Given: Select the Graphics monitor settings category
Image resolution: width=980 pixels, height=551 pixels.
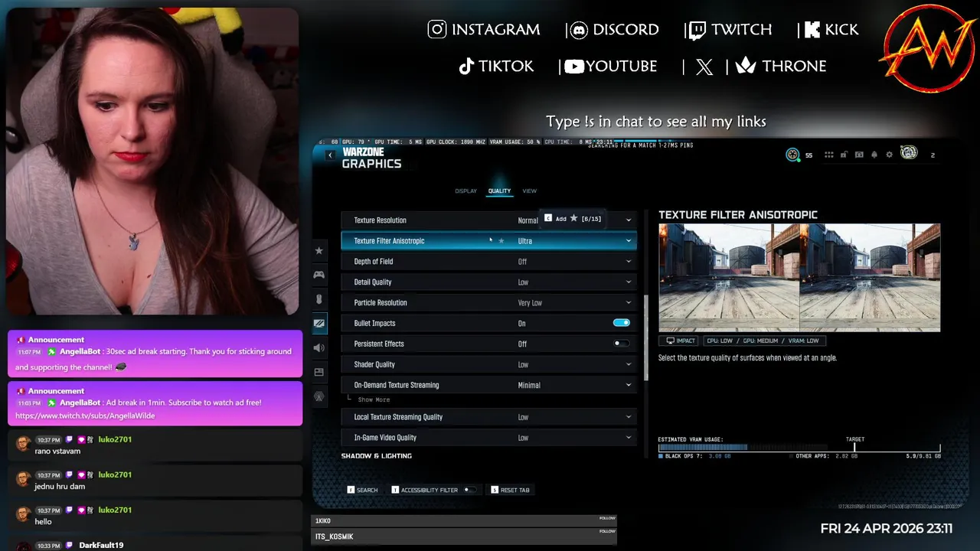Looking at the screenshot, I should [x=319, y=324].
